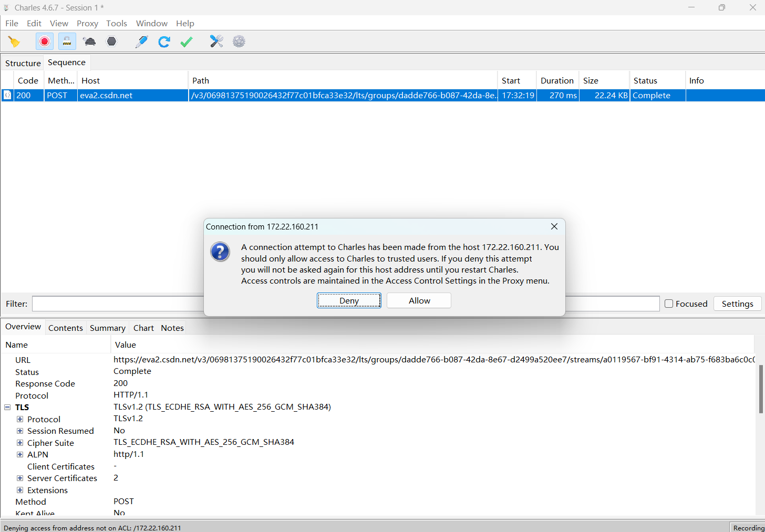Switch to the Structure tab
Viewport: 765px width, 532px height.
(23, 63)
